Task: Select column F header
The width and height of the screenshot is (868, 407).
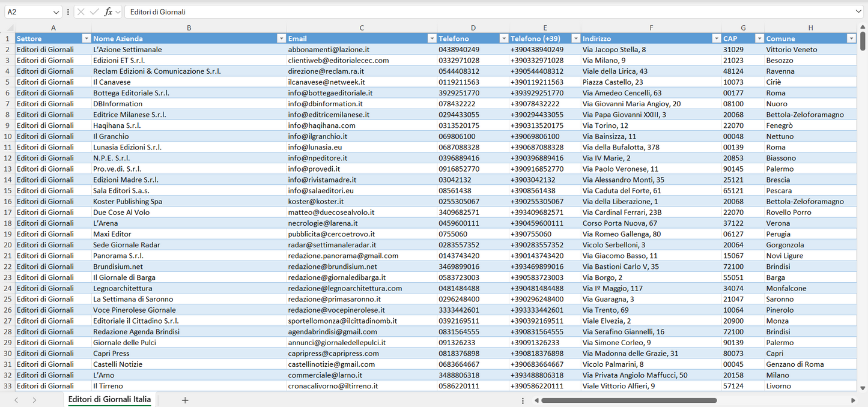Action: click(651, 28)
